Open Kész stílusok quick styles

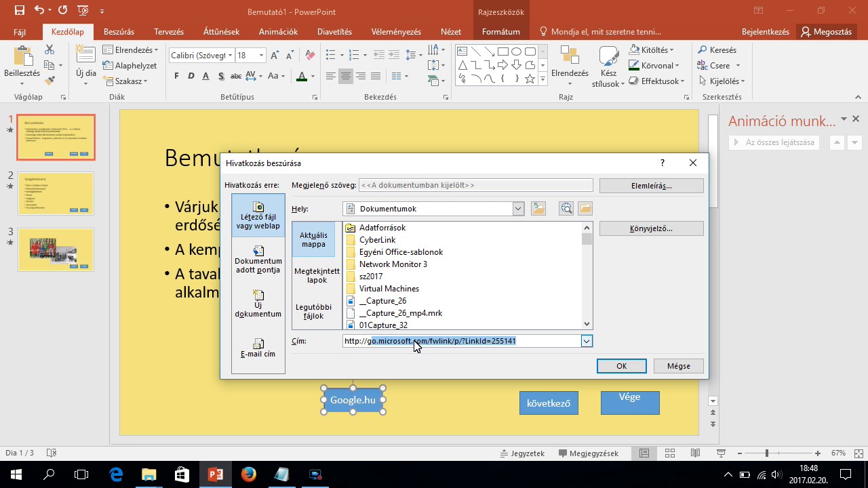click(x=608, y=66)
